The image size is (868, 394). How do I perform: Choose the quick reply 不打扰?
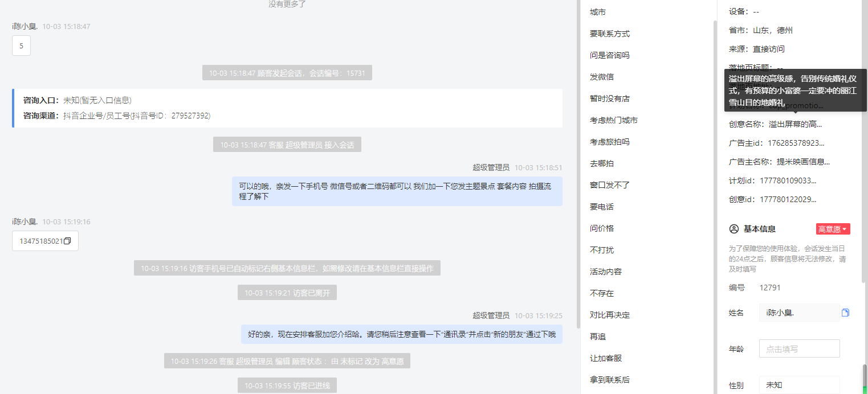pyautogui.click(x=602, y=250)
